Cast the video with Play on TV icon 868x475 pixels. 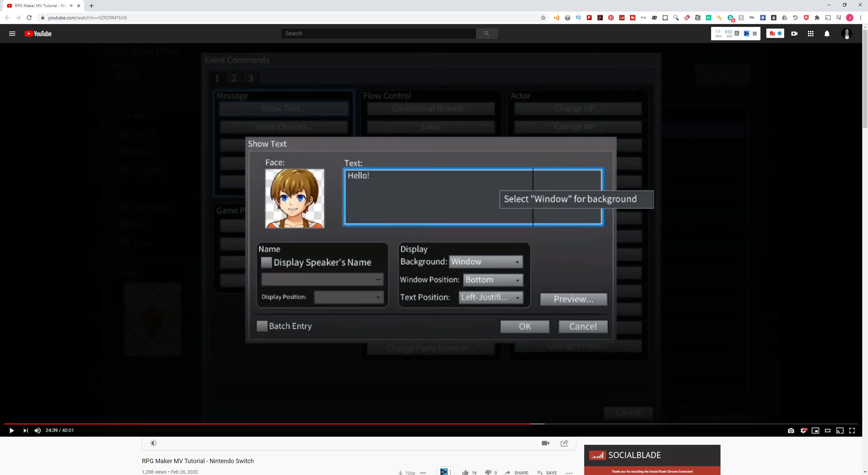[840, 431]
